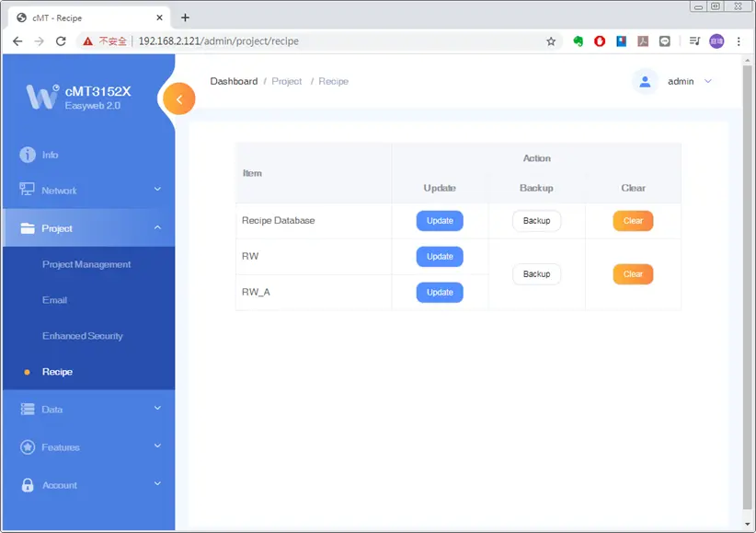
Task: Click the Recipe breadcrumb
Action: pyautogui.click(x=333, y=81)
